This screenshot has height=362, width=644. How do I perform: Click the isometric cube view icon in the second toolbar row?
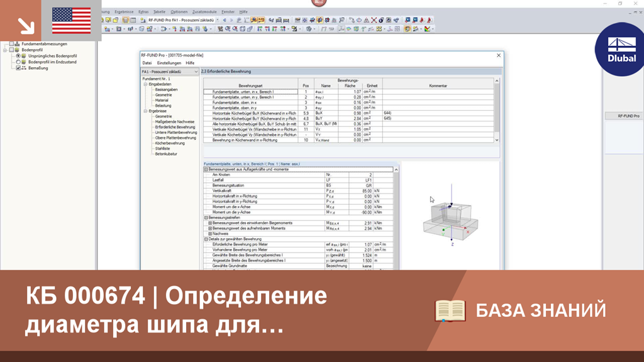click(242, 29)
